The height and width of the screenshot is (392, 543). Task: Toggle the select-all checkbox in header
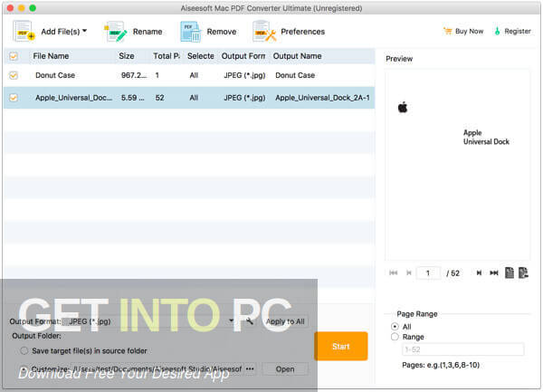tap(14, 56)
